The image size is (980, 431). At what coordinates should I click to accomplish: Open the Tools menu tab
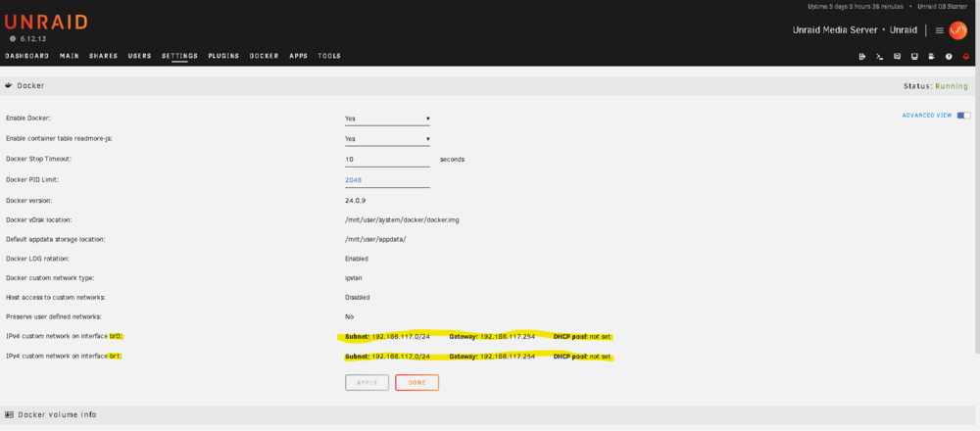[329, 56]
